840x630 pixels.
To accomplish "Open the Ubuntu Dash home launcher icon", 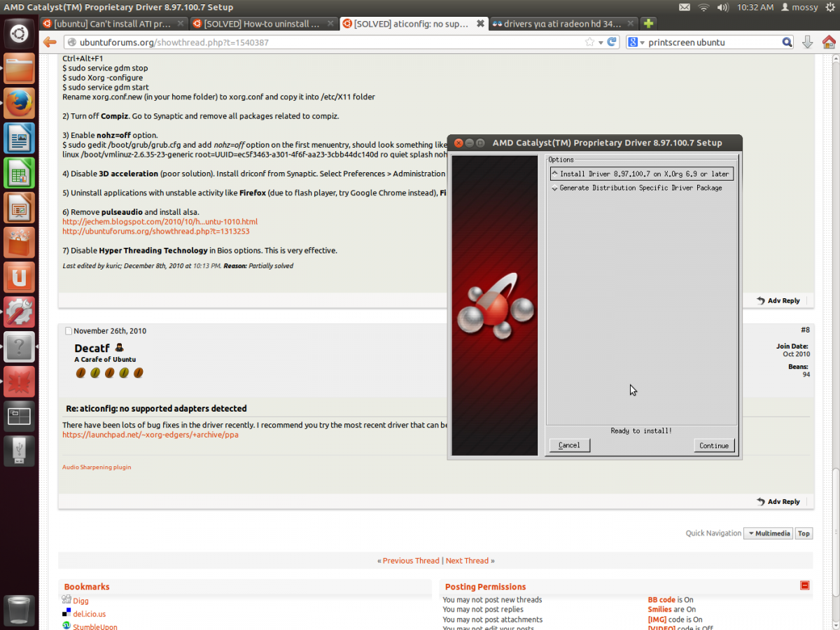I will click(19, 33).
